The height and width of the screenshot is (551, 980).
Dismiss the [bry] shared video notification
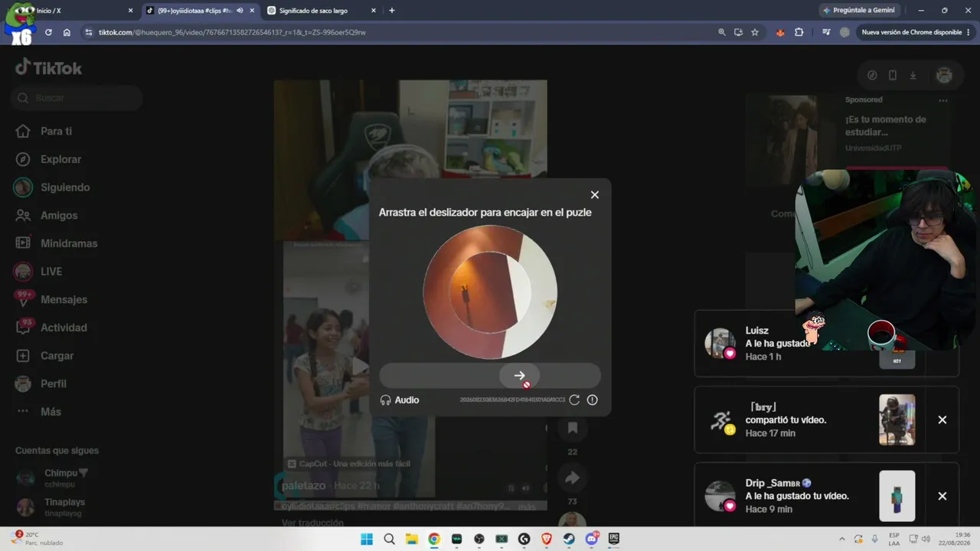942,420
